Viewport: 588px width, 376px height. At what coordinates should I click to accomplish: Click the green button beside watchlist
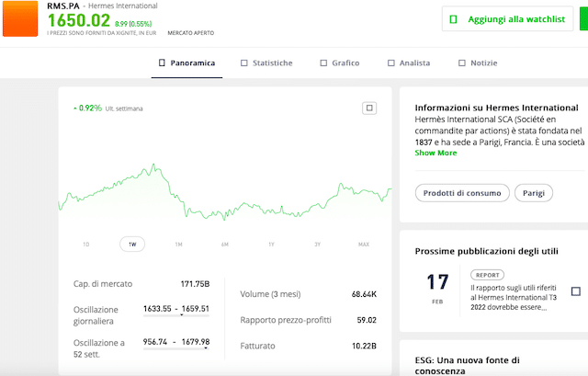pyautogui.click(x=584, y=18)
